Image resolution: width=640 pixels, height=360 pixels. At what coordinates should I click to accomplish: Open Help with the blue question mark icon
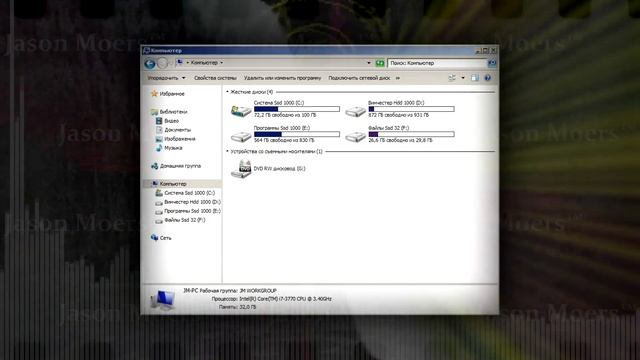pos(487,78)
